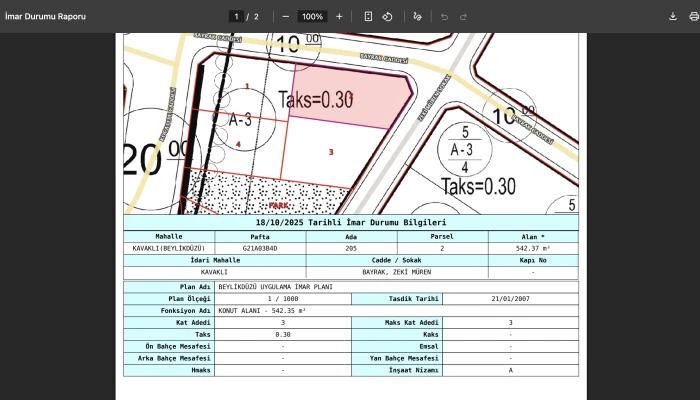The width and height of the screenshot is (700, 400).
Task: Redo the annotation
Action: pos(463,17)
